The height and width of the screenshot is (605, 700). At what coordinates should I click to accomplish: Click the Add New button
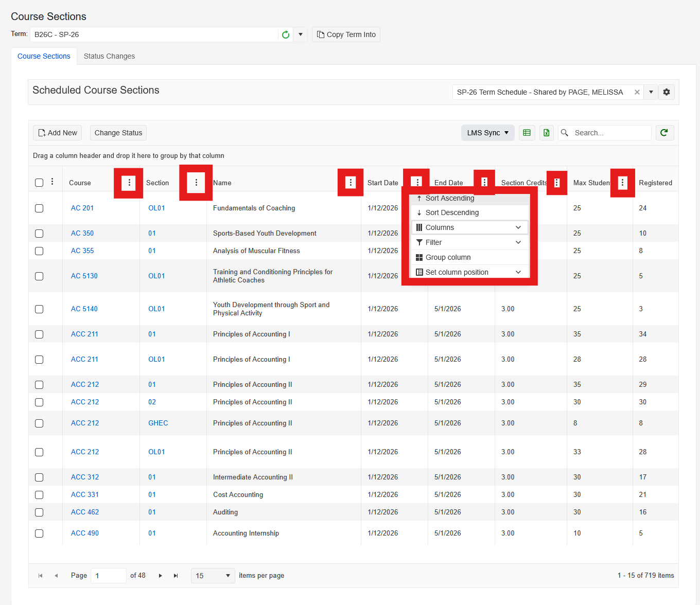click(58, 133)
